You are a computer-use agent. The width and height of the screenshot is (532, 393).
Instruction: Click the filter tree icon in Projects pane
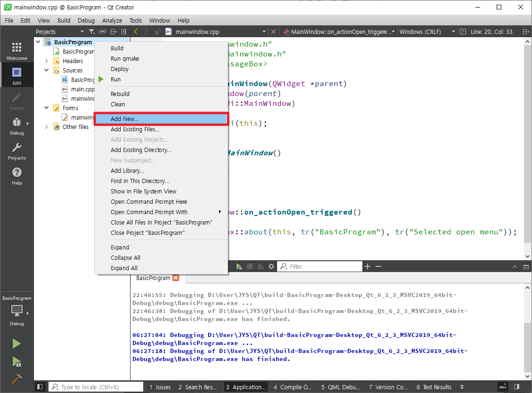point(91,32)
